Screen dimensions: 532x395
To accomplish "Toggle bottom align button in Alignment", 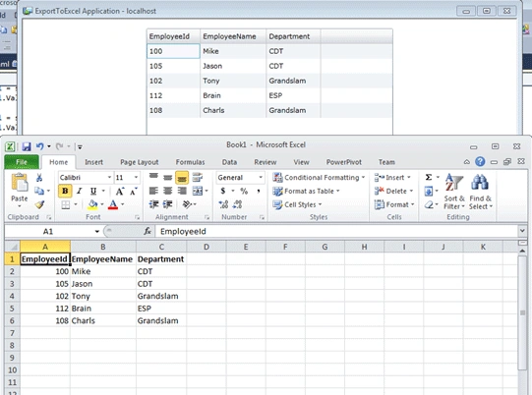I will tap(182, 177).
